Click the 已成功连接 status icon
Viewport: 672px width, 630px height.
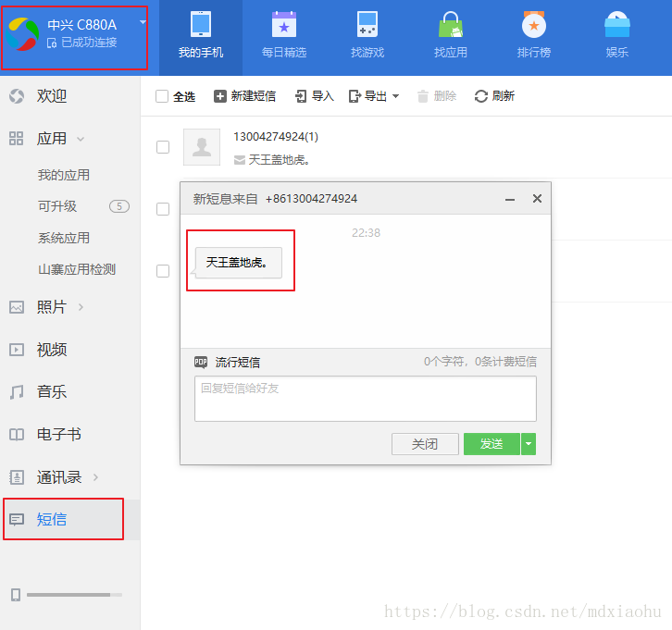52,43
